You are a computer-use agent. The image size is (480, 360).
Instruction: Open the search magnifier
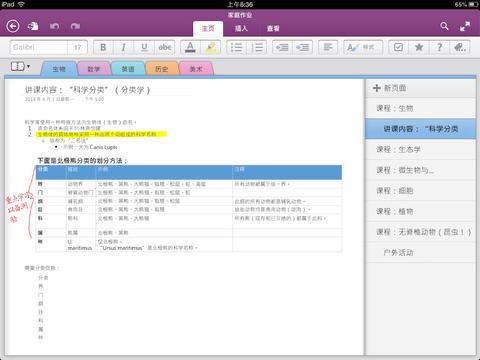pos(444,26)
